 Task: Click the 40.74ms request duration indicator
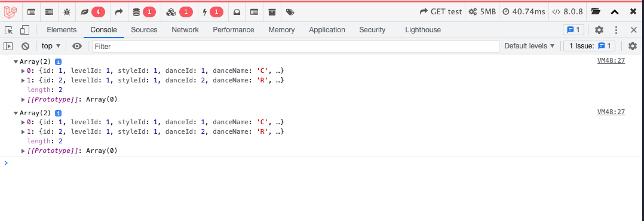click(x=524, y=12)
